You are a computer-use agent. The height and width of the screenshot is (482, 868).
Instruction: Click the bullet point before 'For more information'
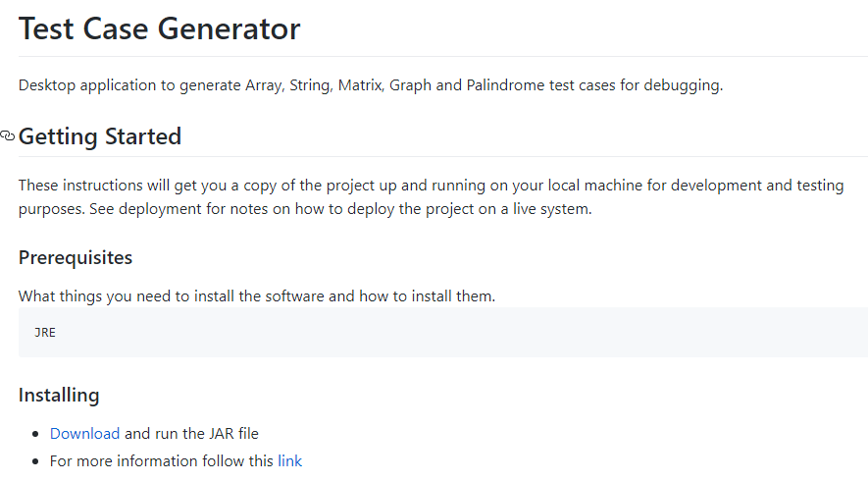(36, 461)
